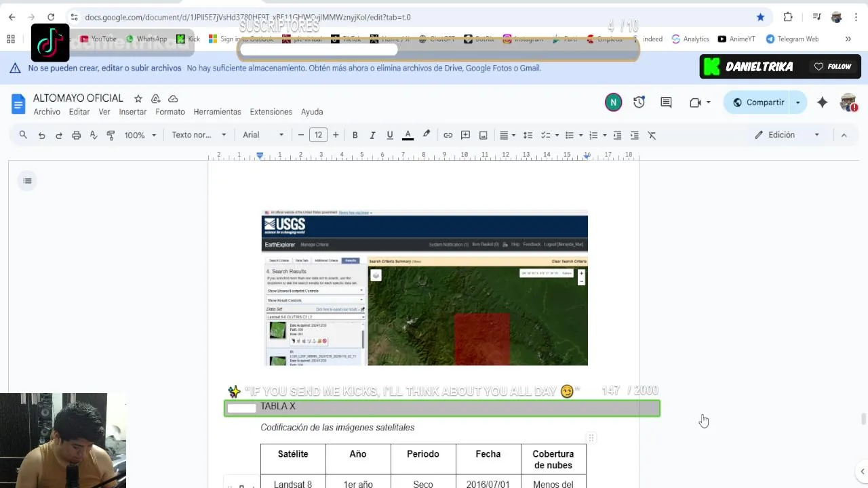Viewport: 868px width, 488px height.
Task: Toggle italic formatting
Action: (x=372, y=135)
